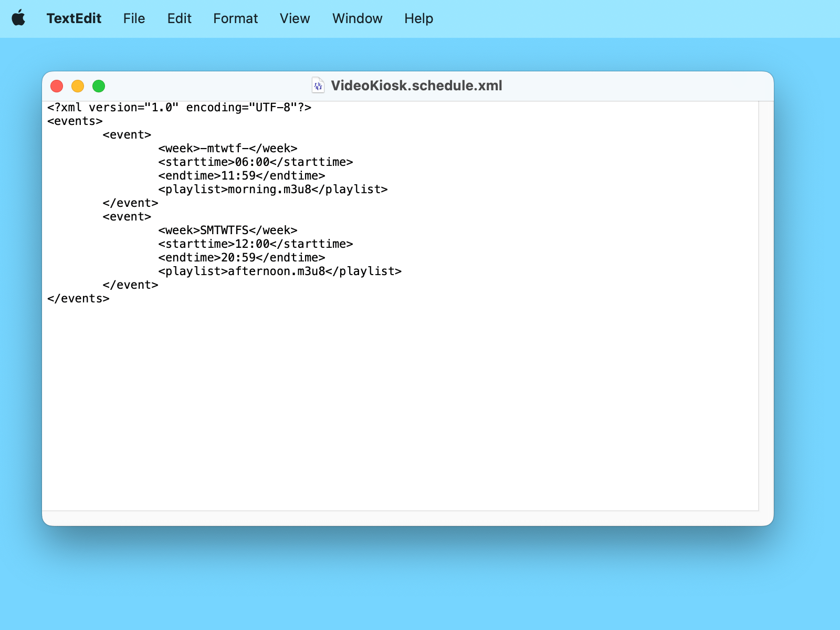Place cursor at the closing events tag
The image size is (840, 630).
click(x=78, y=298)
